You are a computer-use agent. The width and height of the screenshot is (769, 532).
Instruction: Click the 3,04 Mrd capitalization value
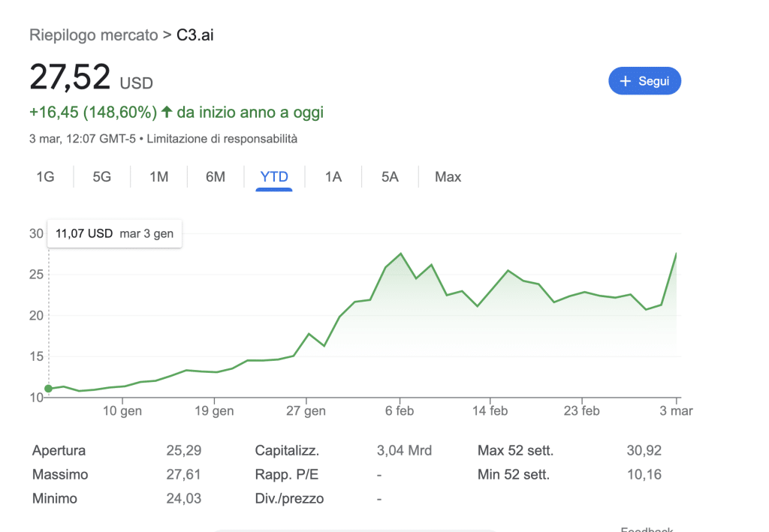(x=404, y=451)
